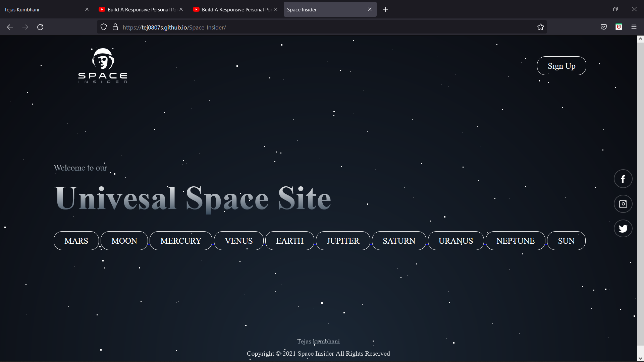Open a new browser tab
The image size is (644, 362).
(x=385, y=9)
